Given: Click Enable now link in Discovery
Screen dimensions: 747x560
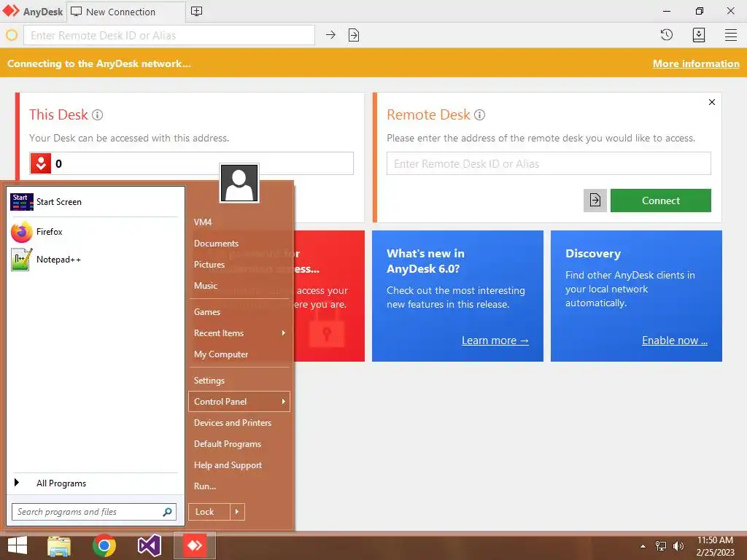Looking at the screenshot, I should [x=675, y=341].
